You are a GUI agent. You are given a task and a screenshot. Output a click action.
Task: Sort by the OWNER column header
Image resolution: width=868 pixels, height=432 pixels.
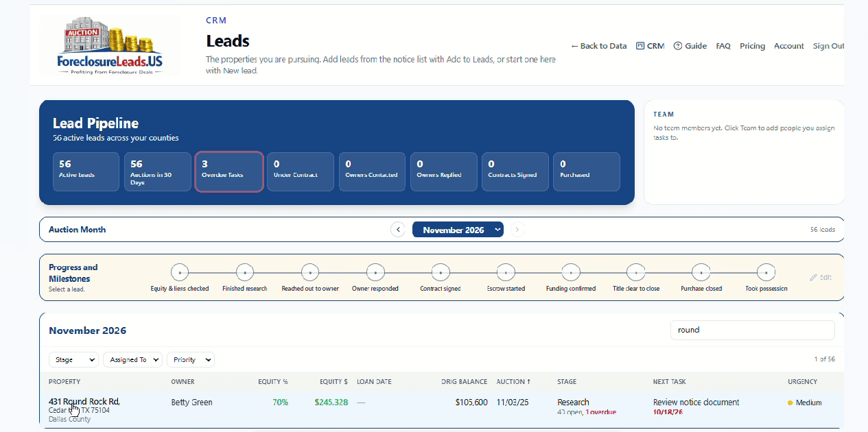pos(183,382)
